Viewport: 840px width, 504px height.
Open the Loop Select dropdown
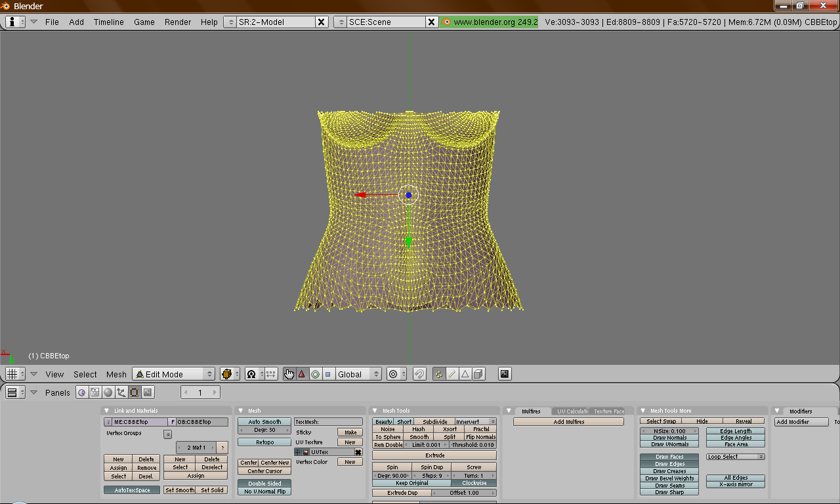tap(736, 457)
